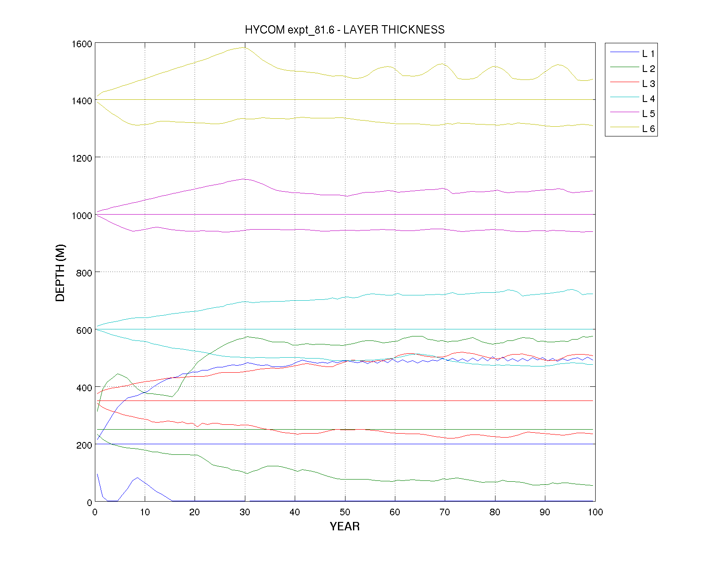Viewport: 728px width, 563px height.
Task: Select the L 5 legend label
Action: point(648,114)
